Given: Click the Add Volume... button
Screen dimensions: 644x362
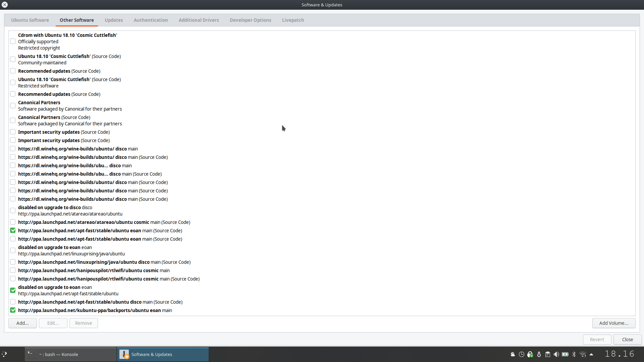Looking at the screenshot, I should 614,323.
